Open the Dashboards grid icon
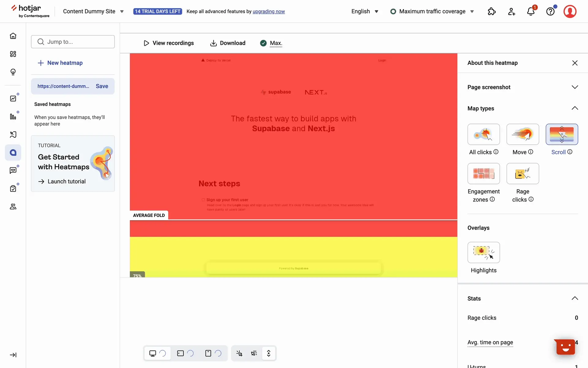 13,54
